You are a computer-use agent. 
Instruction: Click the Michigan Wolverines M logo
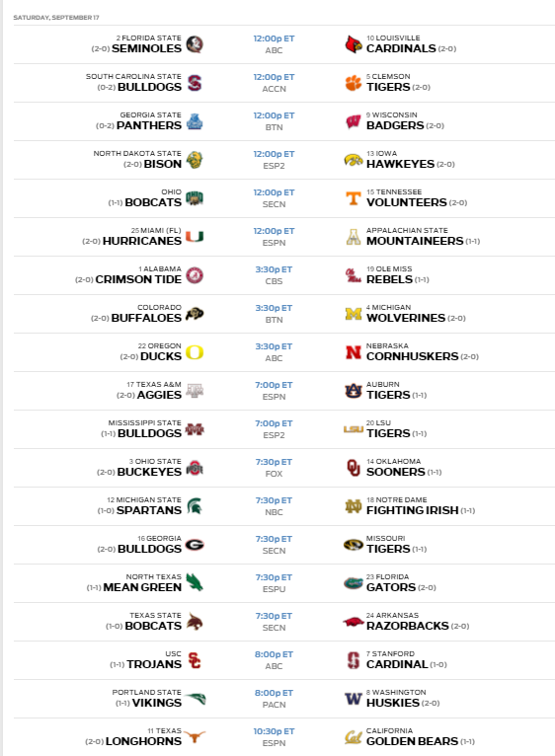(354, 314)
